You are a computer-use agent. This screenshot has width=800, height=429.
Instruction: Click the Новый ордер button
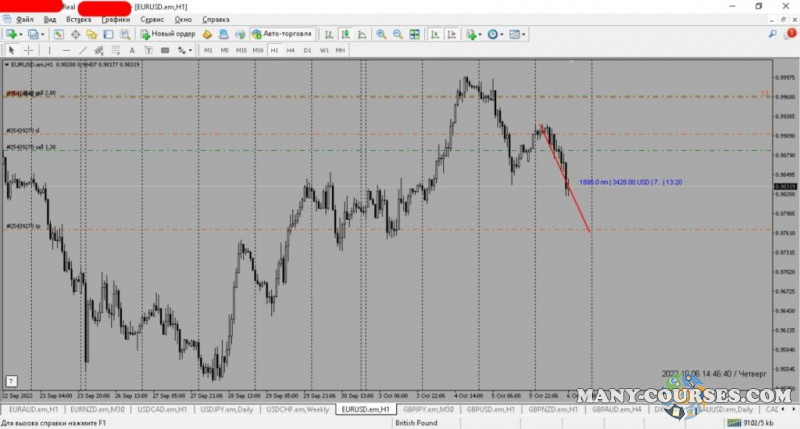(x=167, y=34)
